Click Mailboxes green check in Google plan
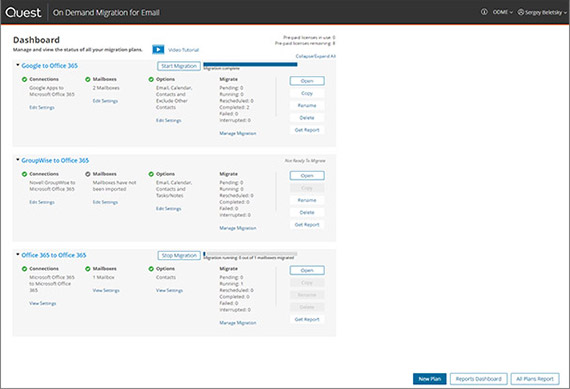Image resolution: width=570 pixels, height=389 pixels. (88, 79)
